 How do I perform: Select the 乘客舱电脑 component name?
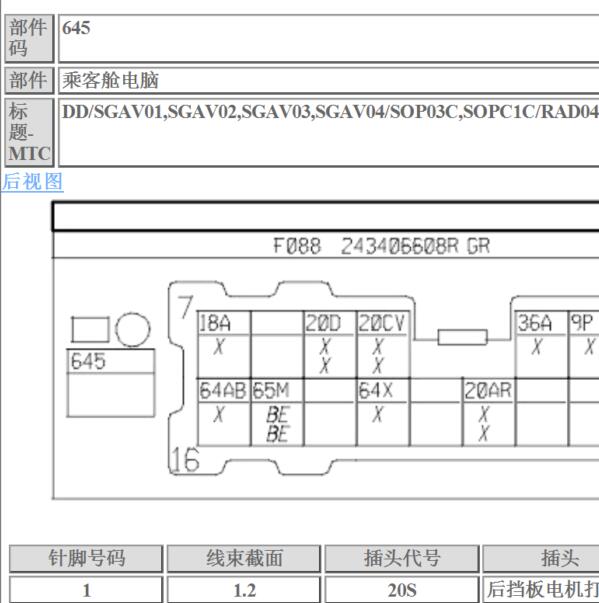(110, 81)
